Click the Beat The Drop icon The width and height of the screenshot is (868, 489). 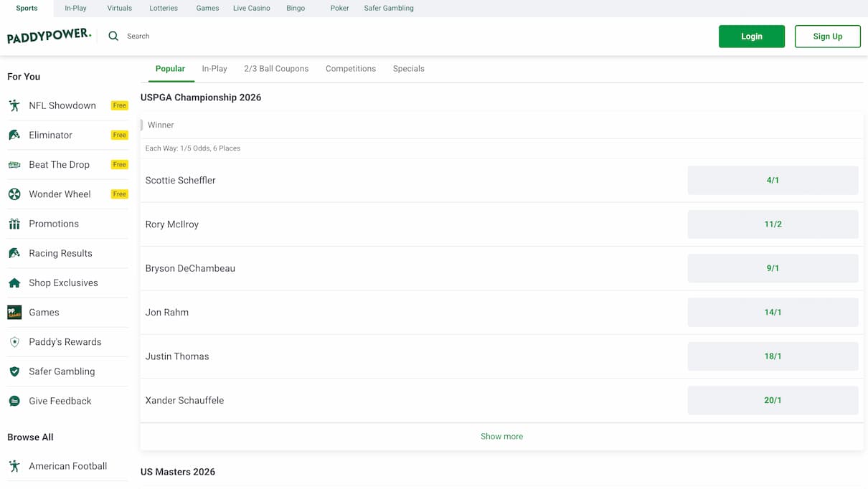pos(14,165)
